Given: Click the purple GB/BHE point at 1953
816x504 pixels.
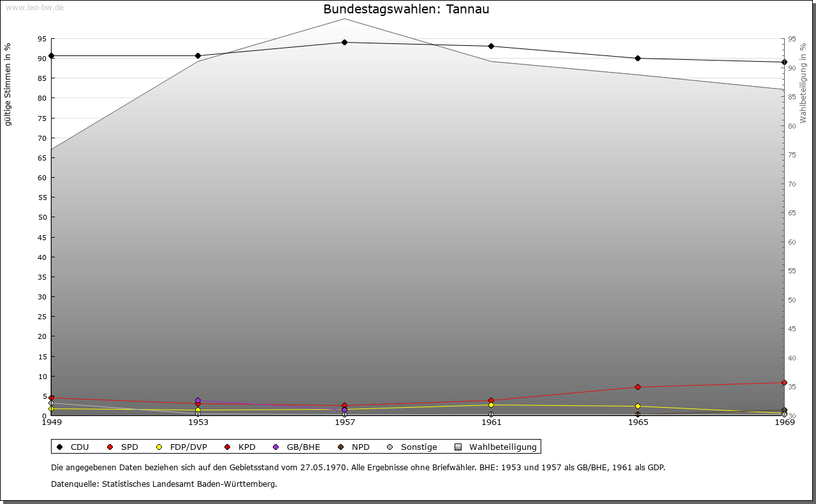Looking at the screenshot, I should (x=198, y=401).
